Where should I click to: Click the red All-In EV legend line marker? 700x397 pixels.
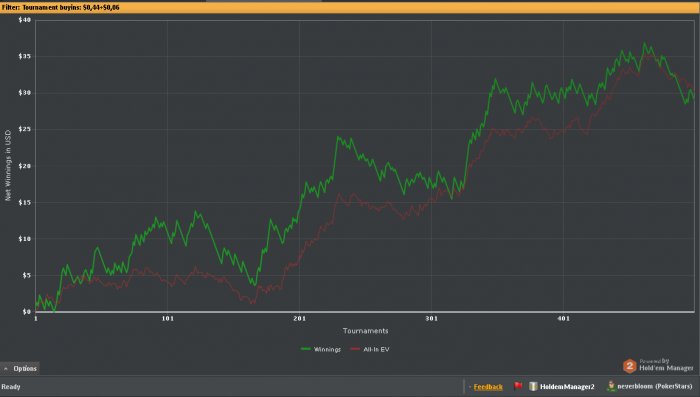355,349
